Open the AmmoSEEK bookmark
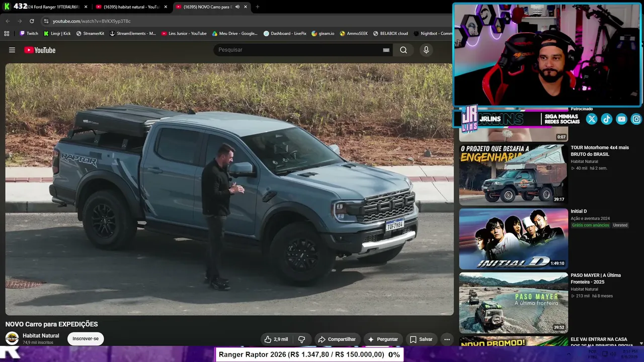Viewport: 644px width, 362px height. [354, 34]
